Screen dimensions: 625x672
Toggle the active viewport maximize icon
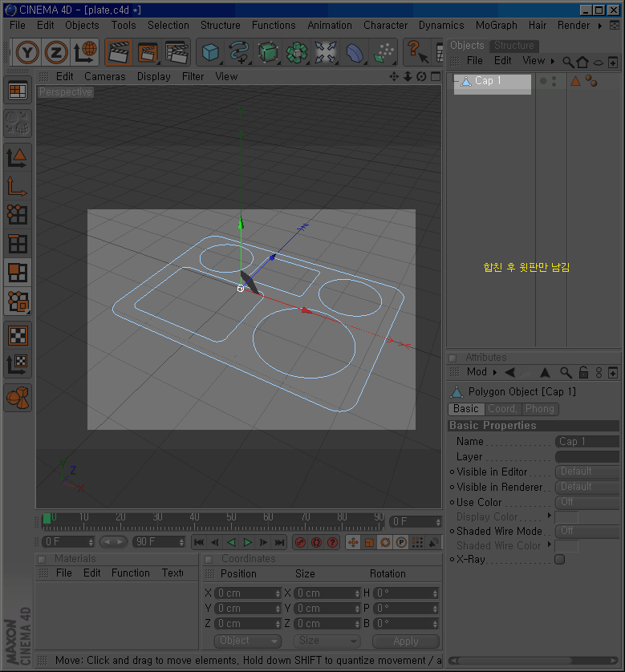tap(436, 77)
